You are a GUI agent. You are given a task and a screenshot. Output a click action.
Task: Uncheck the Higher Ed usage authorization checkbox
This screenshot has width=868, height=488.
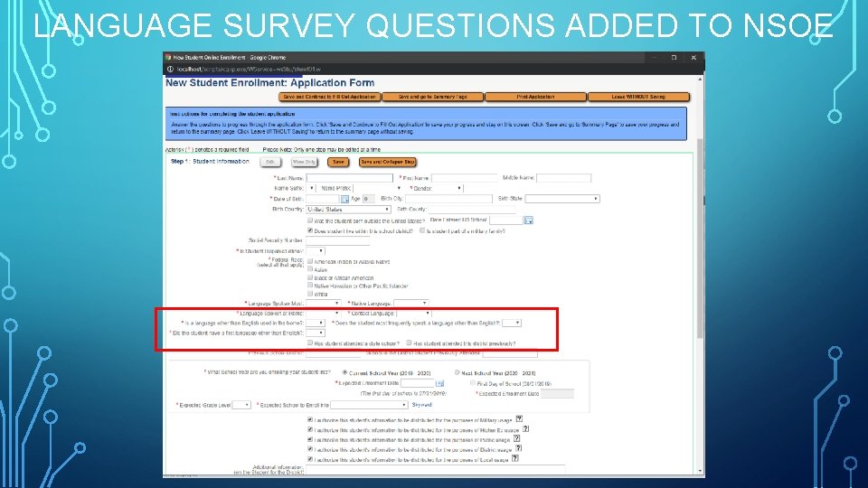[x=310, y=429]
